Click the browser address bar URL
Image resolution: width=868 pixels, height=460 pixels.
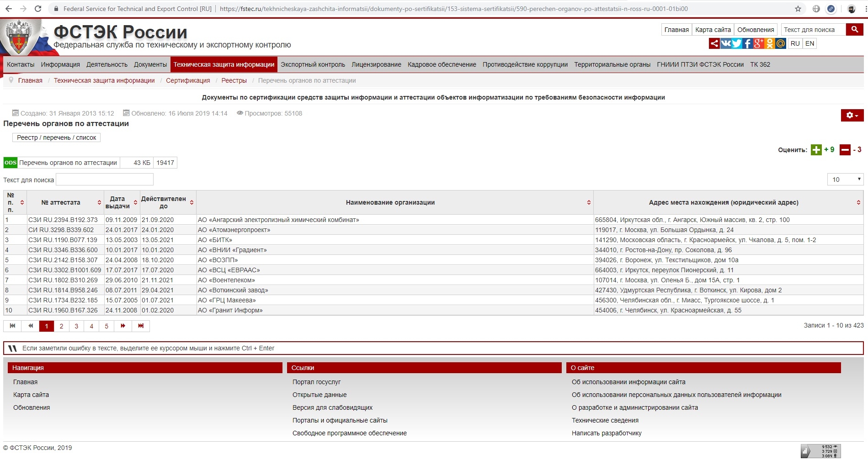(x=453, y=9)
